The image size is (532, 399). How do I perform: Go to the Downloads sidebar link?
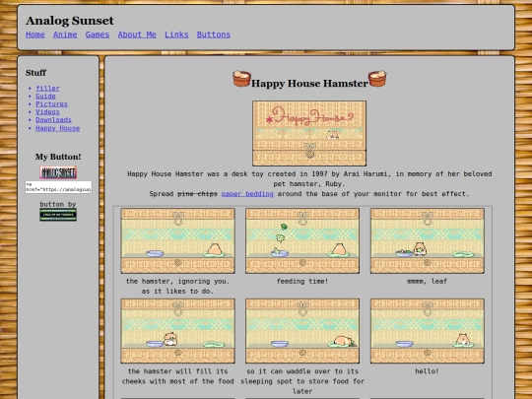[53, 120]
